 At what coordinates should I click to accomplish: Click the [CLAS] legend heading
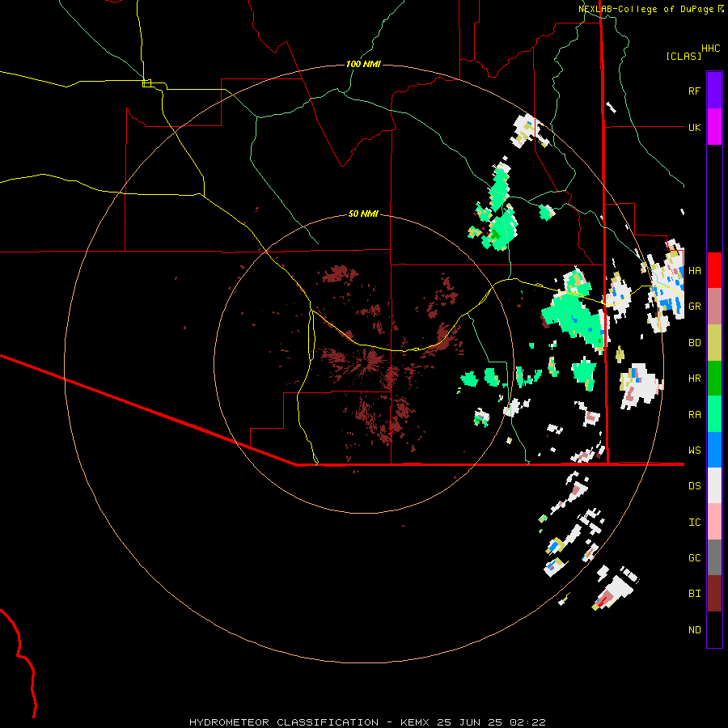point(684,56)
